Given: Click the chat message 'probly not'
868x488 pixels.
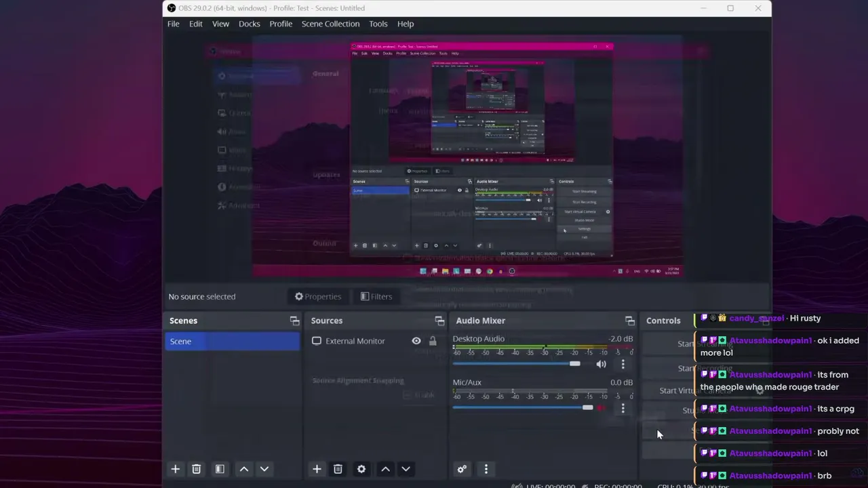Looking at the screenshot, I should click(838, 431).
